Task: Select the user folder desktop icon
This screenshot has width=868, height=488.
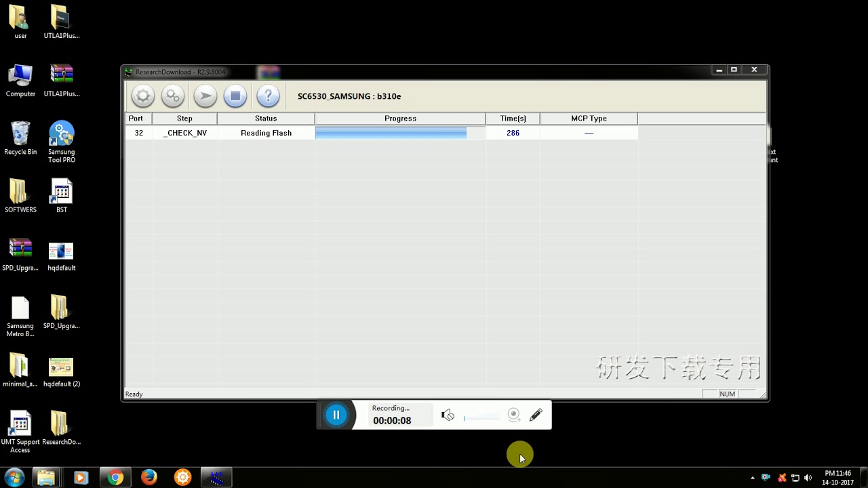Action: tap(20, 22)
